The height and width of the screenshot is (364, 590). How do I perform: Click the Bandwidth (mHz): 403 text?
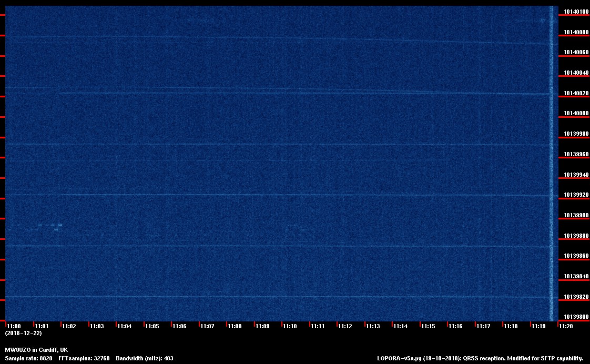tap(145, 358)
